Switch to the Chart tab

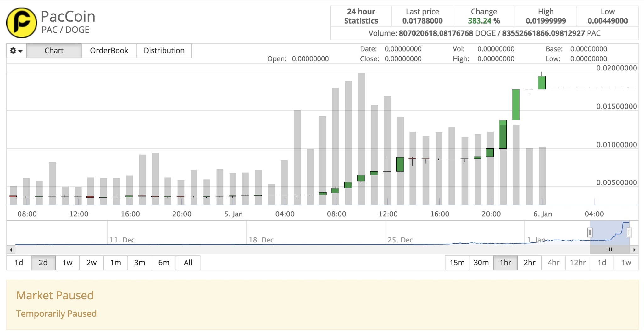pyautogui.click(x=54, y=51)
